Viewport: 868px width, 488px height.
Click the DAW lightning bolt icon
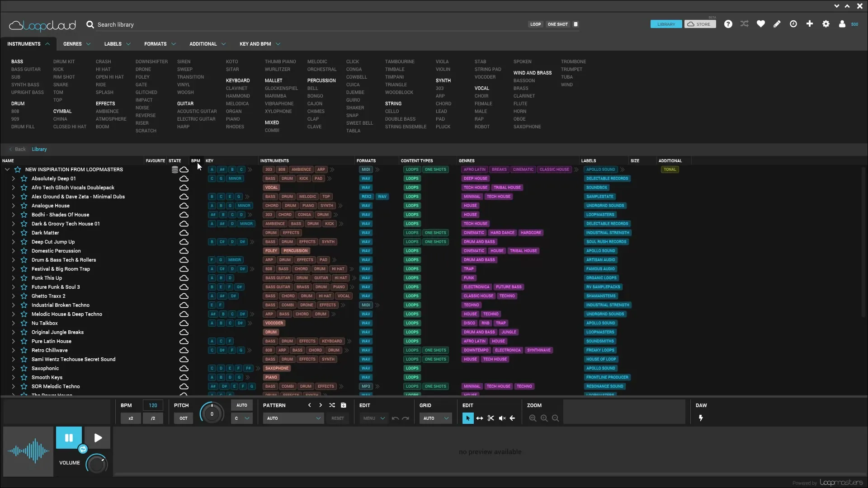click(701, 418)
